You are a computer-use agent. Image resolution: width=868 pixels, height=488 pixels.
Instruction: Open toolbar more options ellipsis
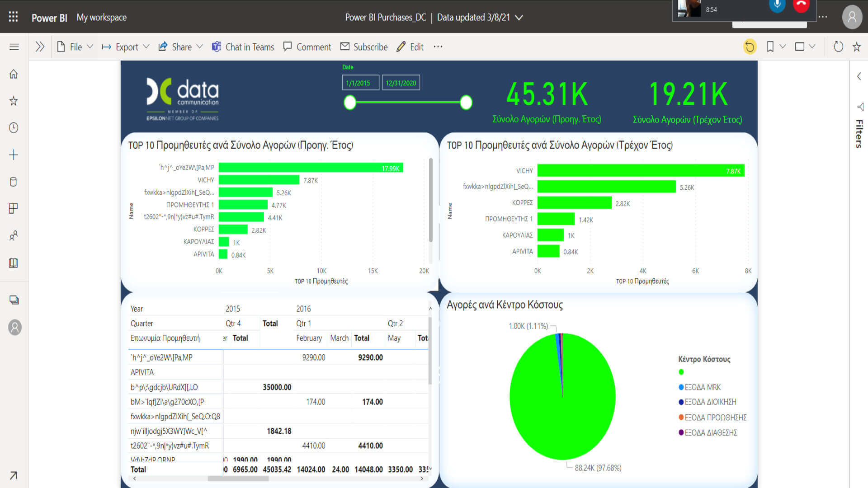(x=438, y=47)
